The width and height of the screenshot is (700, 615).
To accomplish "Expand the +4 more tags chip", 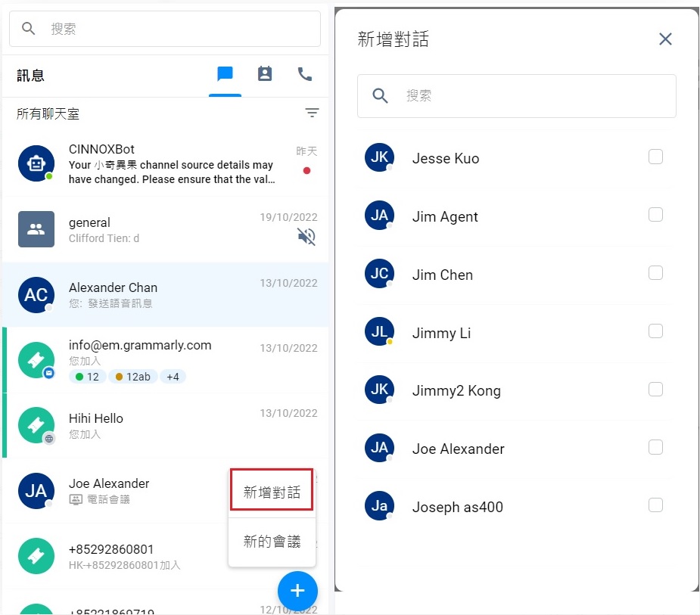I will coord(173,377).
